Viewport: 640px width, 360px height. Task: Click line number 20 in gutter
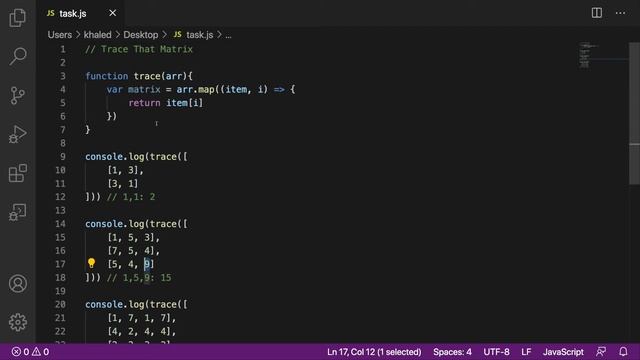point(60,304)
